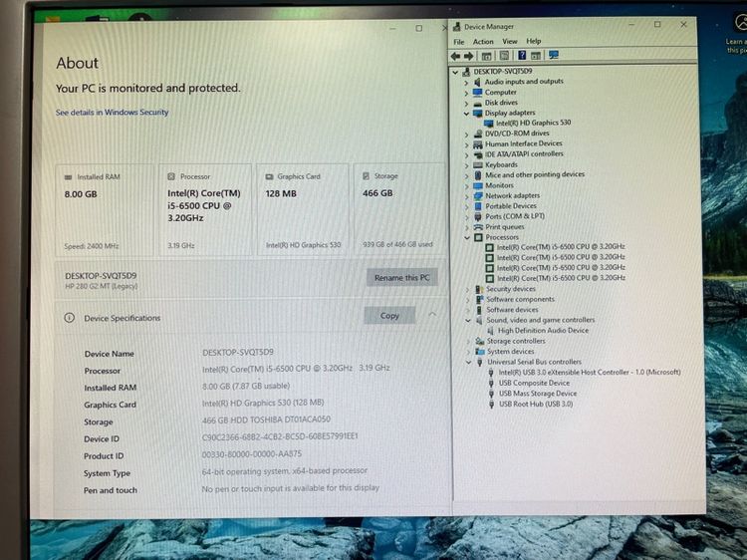The image size is (747, 560).
Task: Click the Graphics Card 128 MB card
Action: point(303,209)
